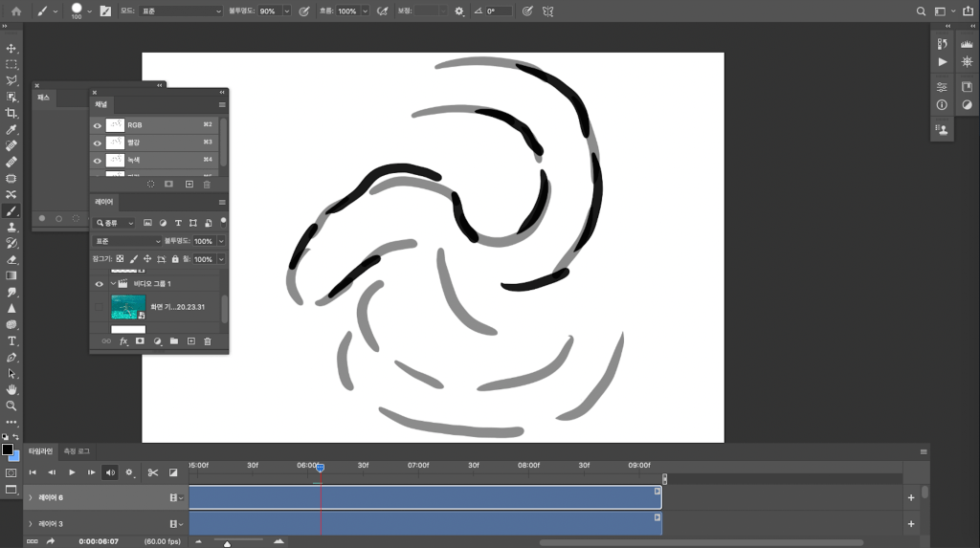Select the Zoom tool in toolbar
Image resolution: width=980 pixels, height=548 pixels.
(x=11, y=406)
